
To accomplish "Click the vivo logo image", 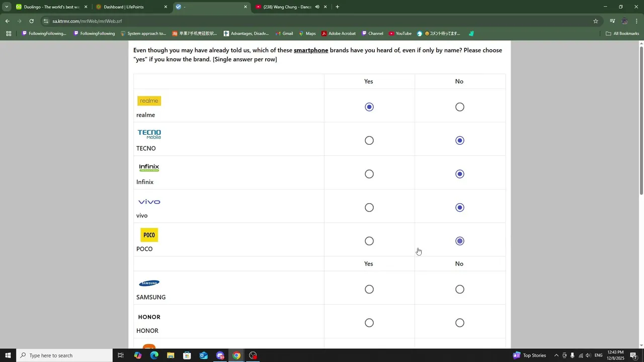I will [x=149, y=202].
